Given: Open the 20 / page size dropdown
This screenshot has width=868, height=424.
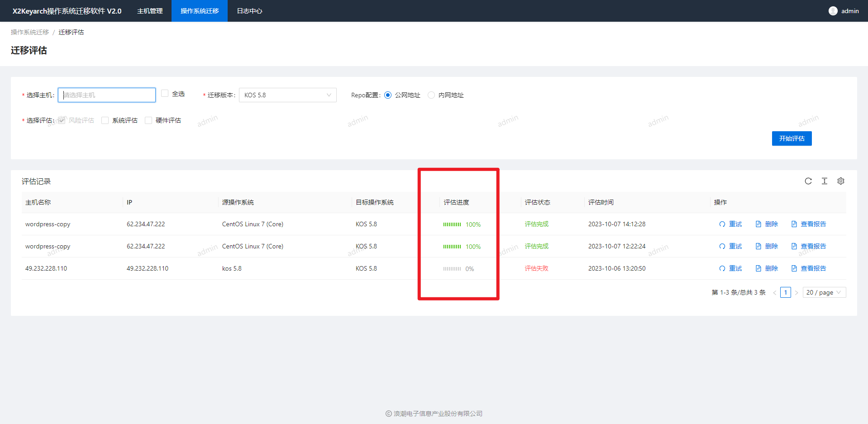Looking at the screenshot, I should 825,292.
